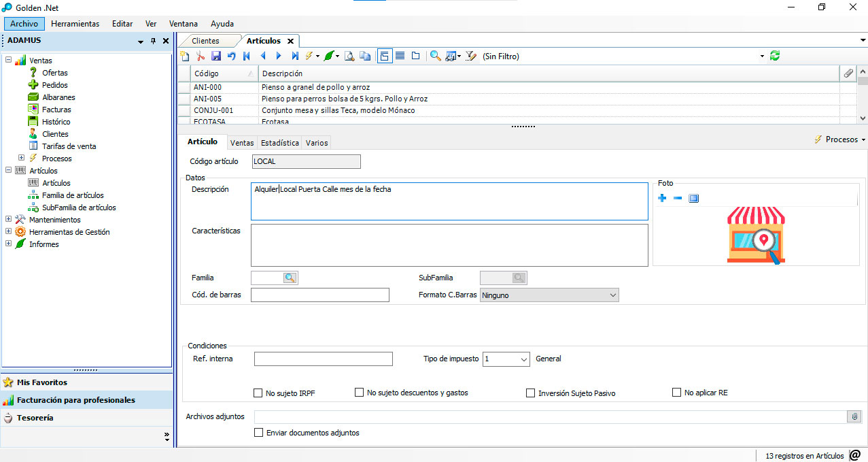Screen dimensions: 868x462
Task: Go to the first record
Action: (247, 56)
